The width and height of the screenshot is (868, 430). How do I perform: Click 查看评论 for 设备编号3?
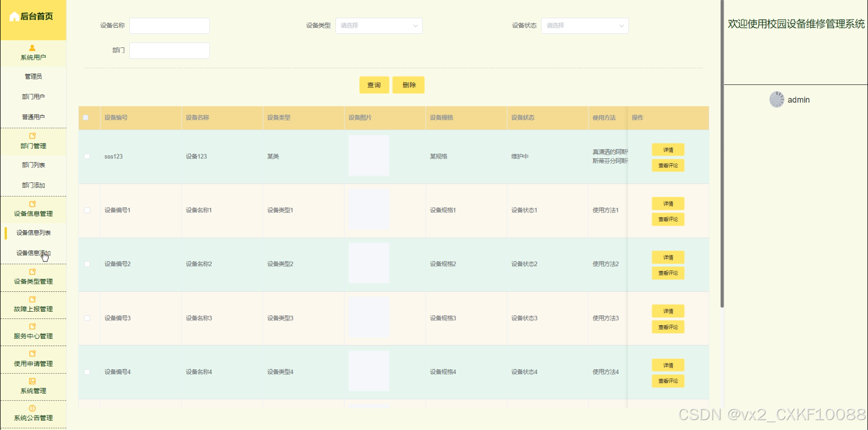[668, 327]
